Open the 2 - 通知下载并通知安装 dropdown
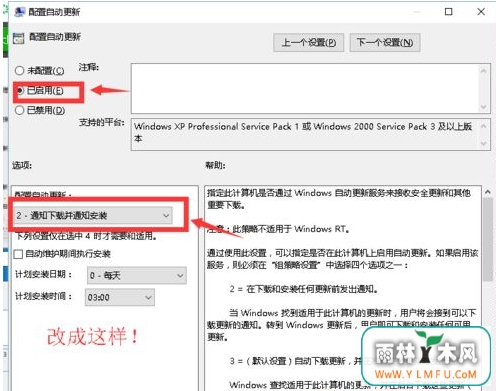Viewport: 496px width, 391px height. (93, 215)
